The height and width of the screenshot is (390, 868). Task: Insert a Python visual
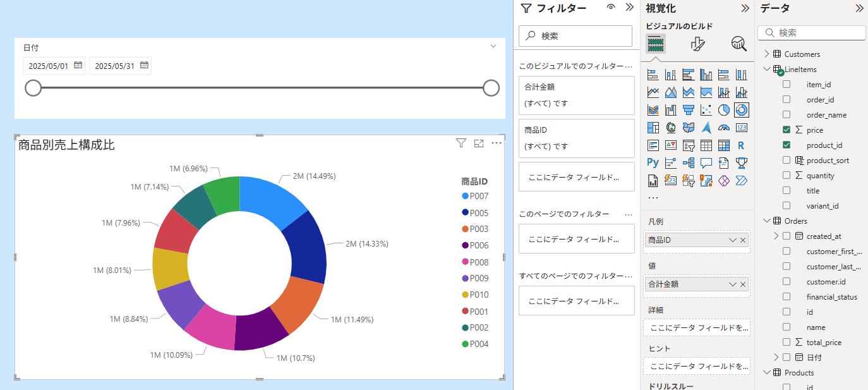tap(653, 163)
